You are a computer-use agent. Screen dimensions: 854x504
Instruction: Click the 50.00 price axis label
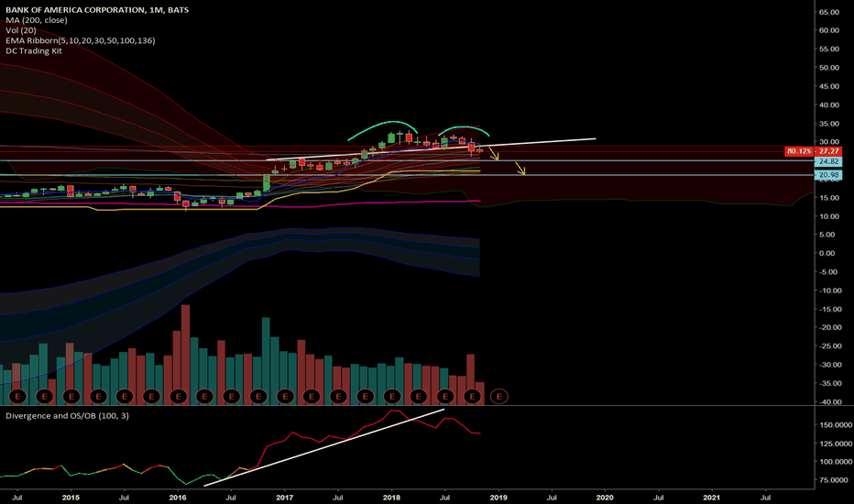coord(829,68)
